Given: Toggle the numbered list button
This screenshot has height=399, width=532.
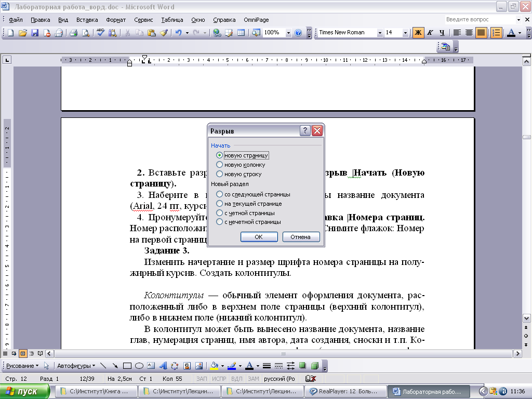Looking at the screenshot, I should point(496,33).
